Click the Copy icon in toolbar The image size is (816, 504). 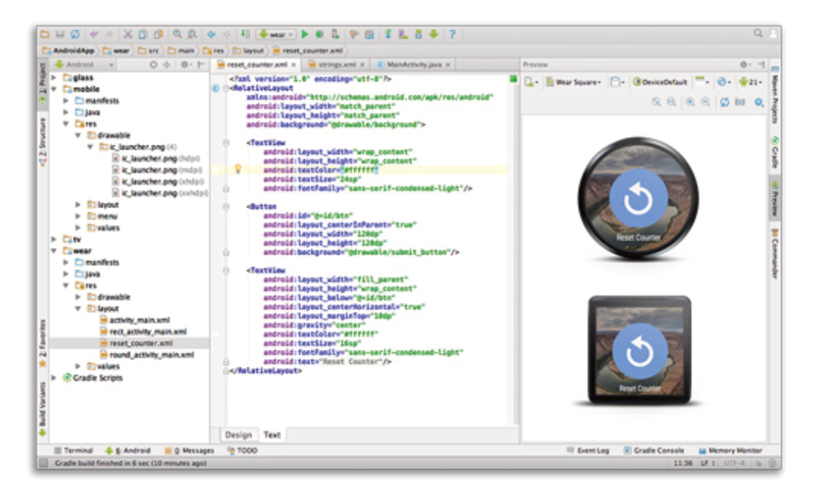[x=143, y=35]
